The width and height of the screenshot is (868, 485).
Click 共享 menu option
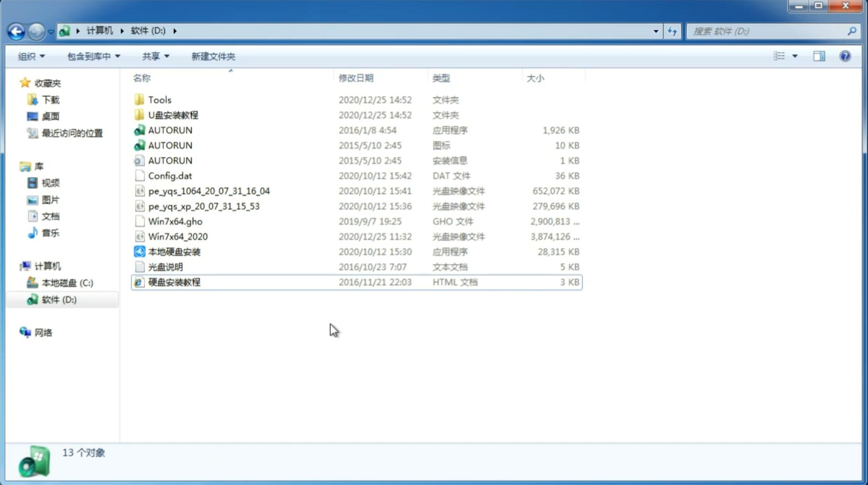[152, 55]
